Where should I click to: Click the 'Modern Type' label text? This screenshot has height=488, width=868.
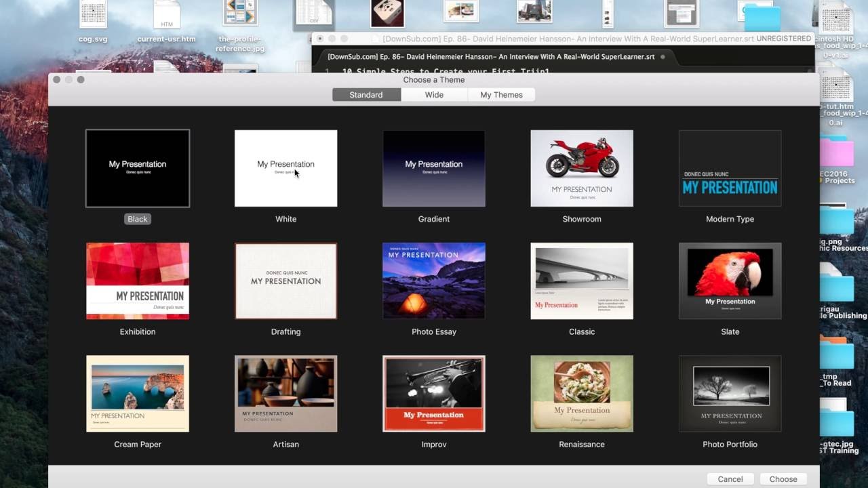coord(730,219)
